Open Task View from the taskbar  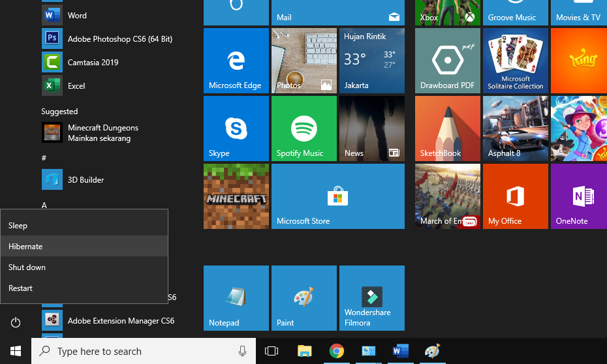[x=272, y=351]
